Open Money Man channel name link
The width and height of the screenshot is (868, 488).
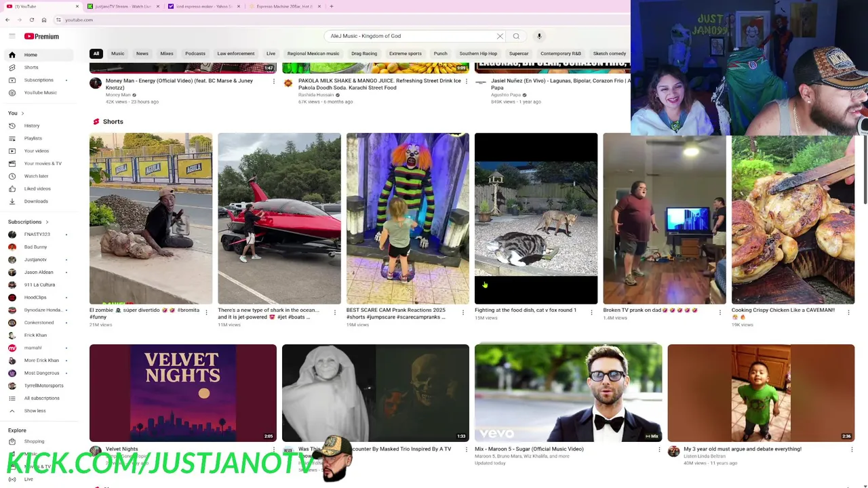118,95
